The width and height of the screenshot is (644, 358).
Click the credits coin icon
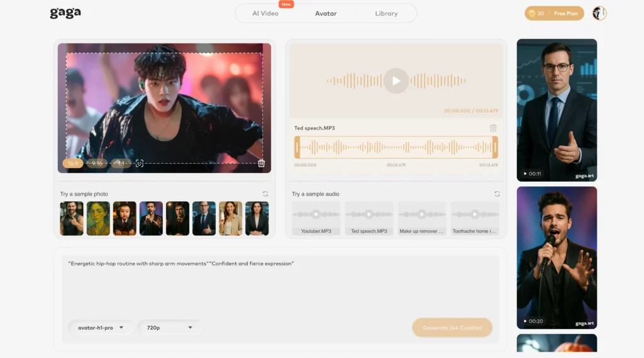tap(532, 13)
